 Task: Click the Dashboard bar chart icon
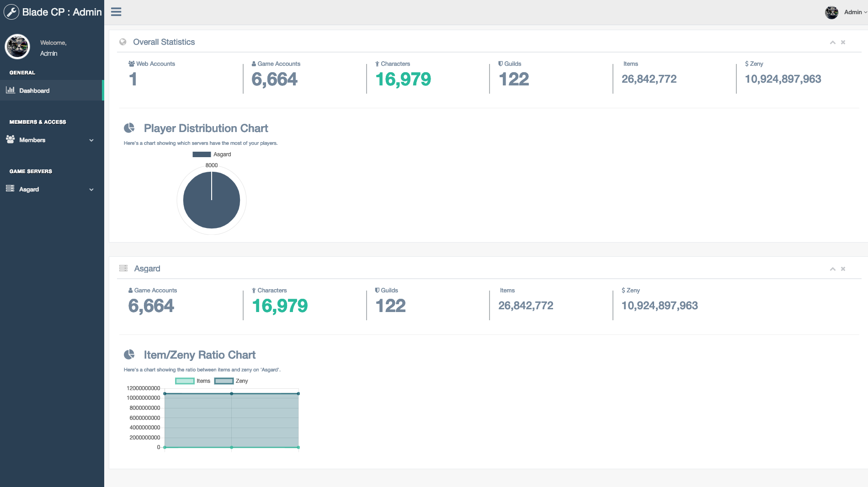(10, 90)
